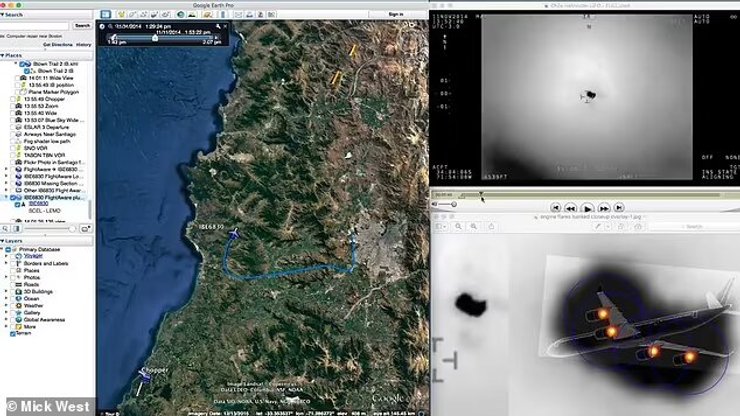740x416 pixels.
Task: Click the fast-forward button in video player
Action: coord(605,207)
